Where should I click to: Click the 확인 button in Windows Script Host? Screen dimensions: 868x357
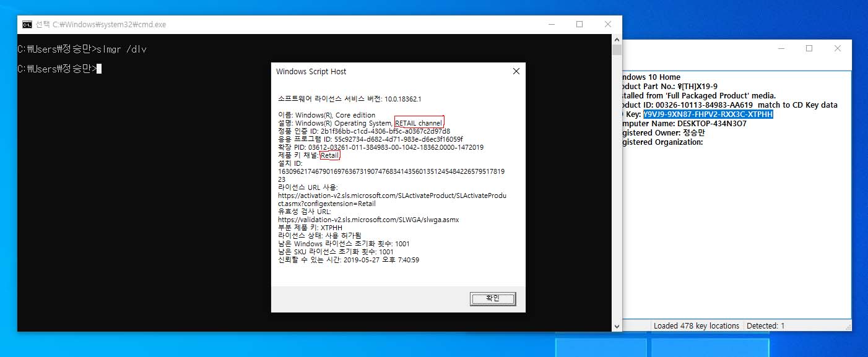coord(493,299)
